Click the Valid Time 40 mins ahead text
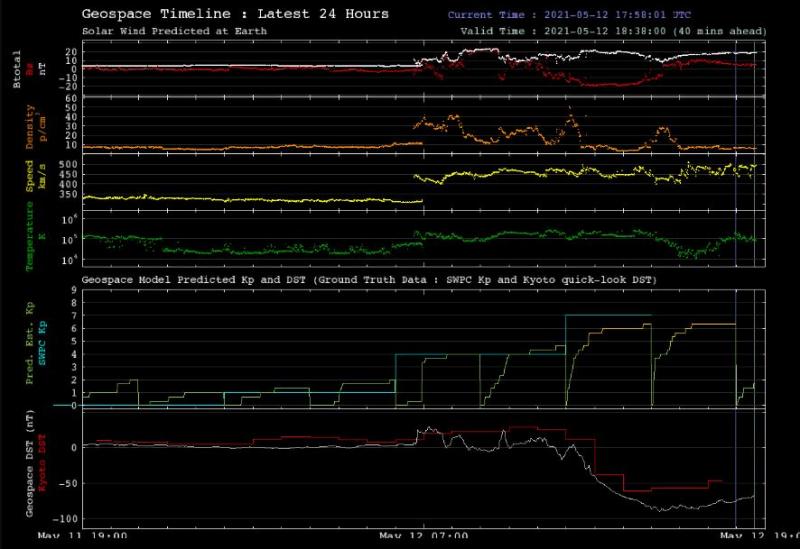Image resolution: width=800 pixels, height=549 pixels. point(614,31)
